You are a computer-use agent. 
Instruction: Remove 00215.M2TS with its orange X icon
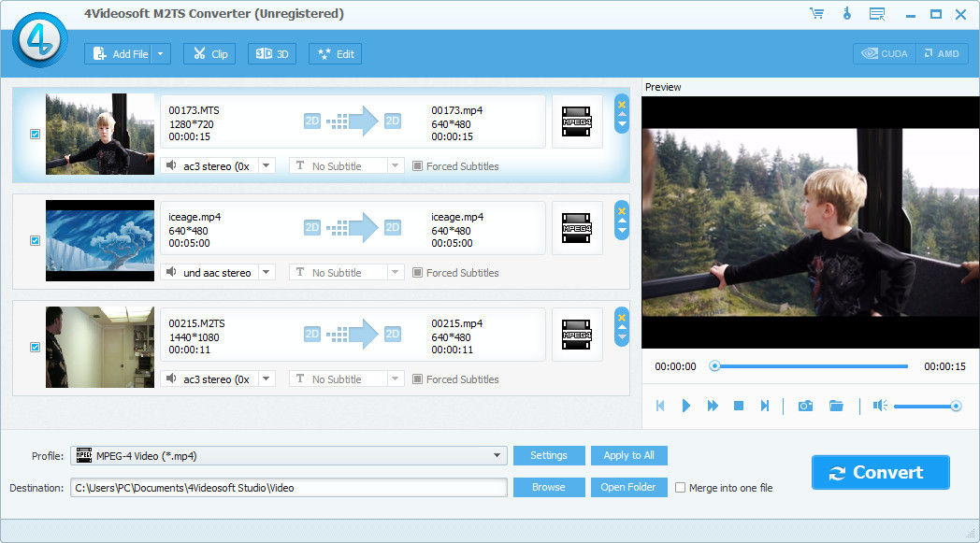tap(621, 318)
